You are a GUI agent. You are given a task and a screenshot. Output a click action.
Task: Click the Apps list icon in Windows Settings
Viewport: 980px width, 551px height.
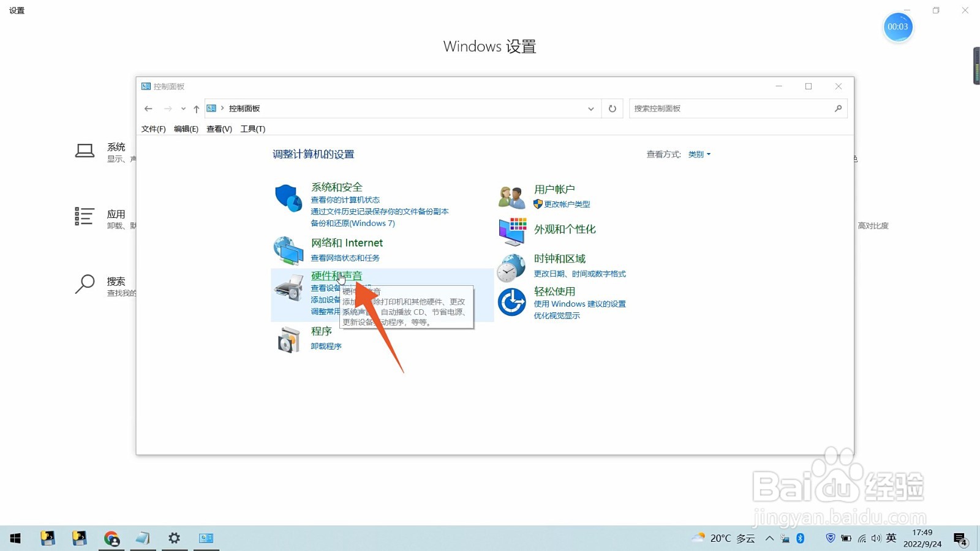pos(85,216)
